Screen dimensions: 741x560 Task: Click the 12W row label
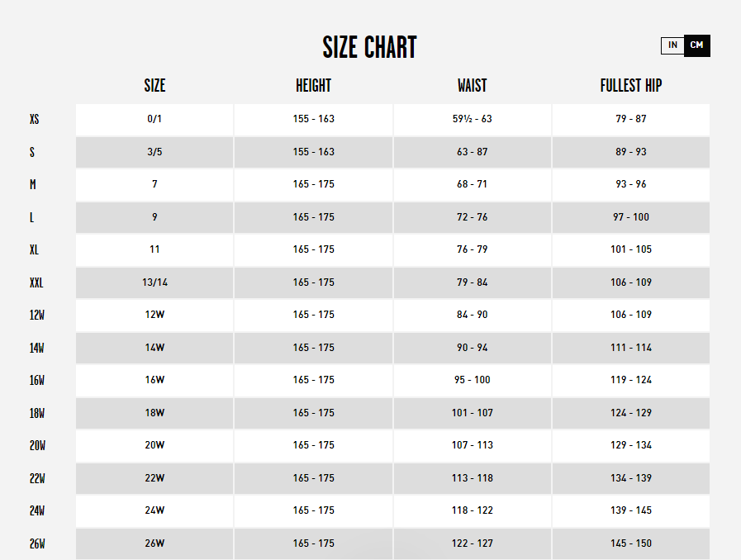coord(37,316)
